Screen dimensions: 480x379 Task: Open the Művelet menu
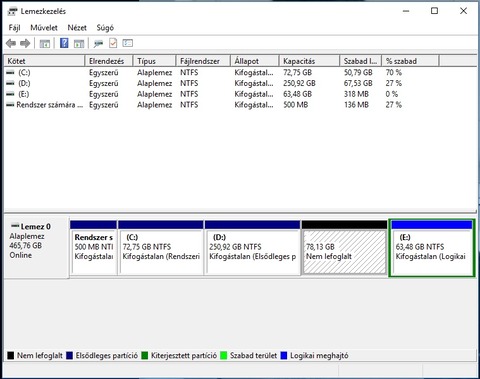coord(44,28)
